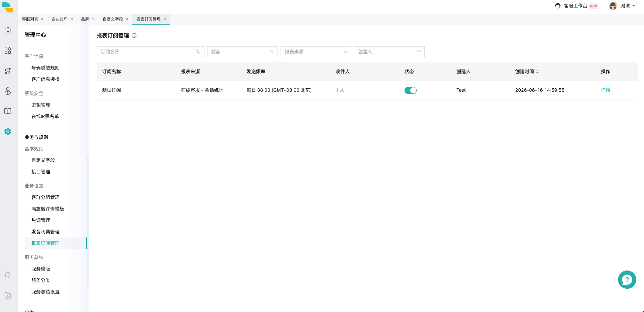Viewport: 644px width, 312px height.
Task: Switch to the 自定义字段 tab
Action: tap(113, 19)
